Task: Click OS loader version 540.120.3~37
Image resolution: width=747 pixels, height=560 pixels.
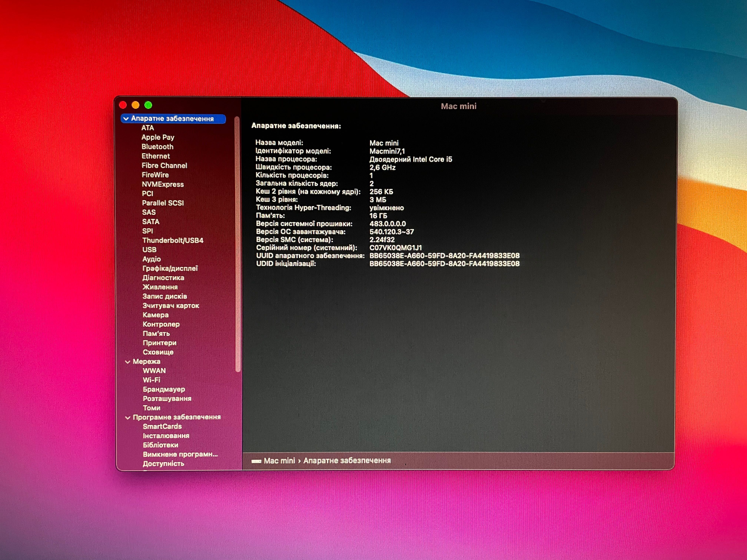Action: click(x=391, y=232)
